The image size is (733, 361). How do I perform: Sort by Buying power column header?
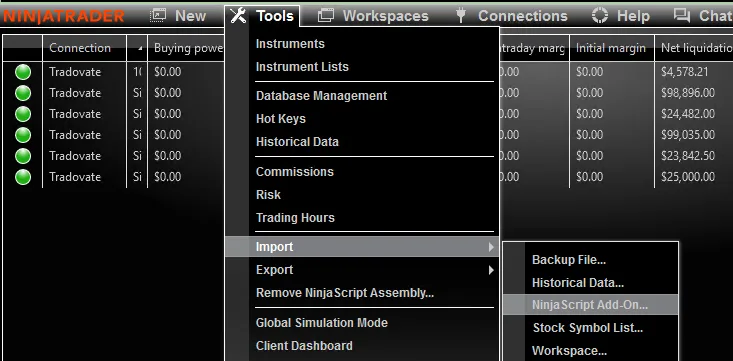[186, 48]
